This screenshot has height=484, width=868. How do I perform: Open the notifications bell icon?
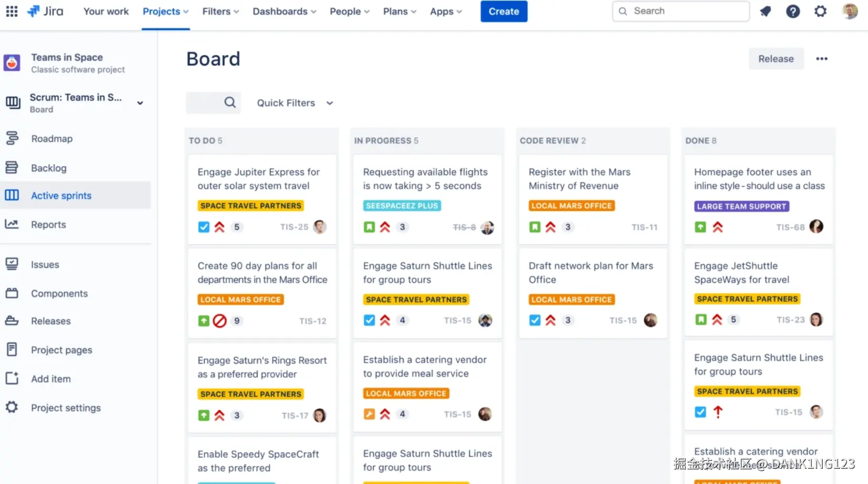point(765,11)
